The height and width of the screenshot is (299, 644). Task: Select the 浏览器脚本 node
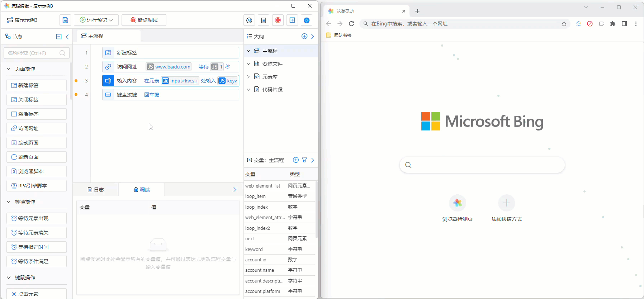[37, 171]
